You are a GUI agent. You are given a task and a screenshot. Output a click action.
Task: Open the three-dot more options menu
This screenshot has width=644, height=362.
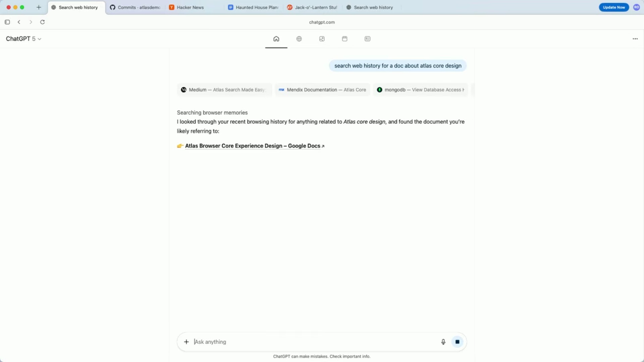coord(635,39)
